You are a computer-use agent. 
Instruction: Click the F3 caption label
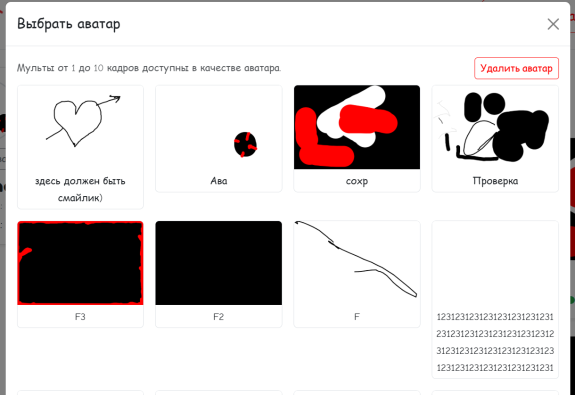click(80, 317)
